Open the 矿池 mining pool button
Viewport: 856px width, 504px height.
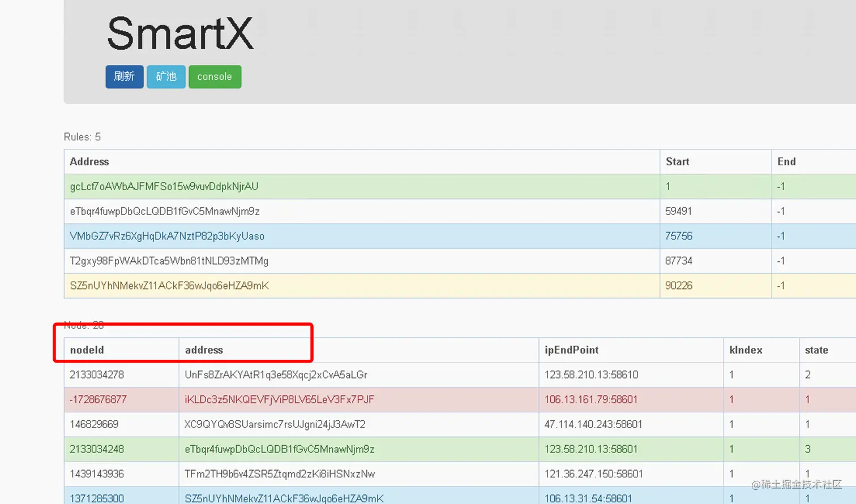coord(166,77)
